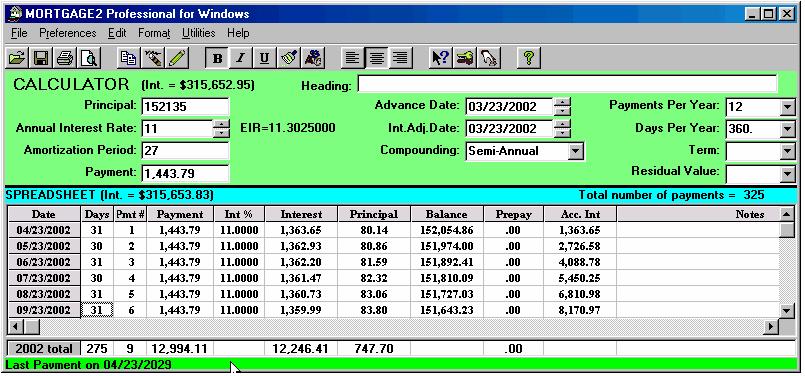Click the 2002 total row label
Viewport: 805px width, 376px height.
[x=44, y=349]
